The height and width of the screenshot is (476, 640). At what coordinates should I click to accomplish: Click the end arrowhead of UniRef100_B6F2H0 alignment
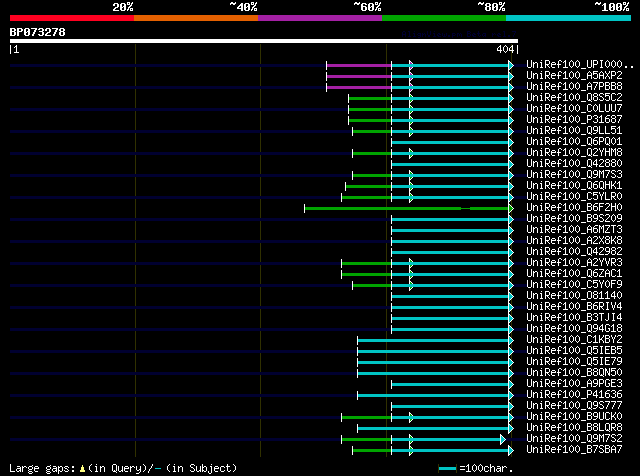pos(511,209)
